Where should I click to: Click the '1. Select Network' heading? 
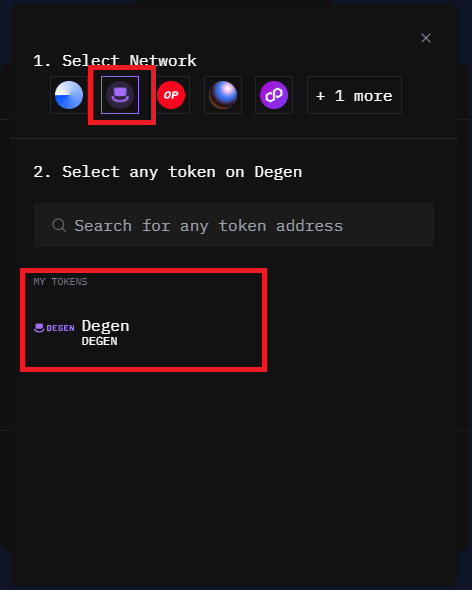click(115, 61)
